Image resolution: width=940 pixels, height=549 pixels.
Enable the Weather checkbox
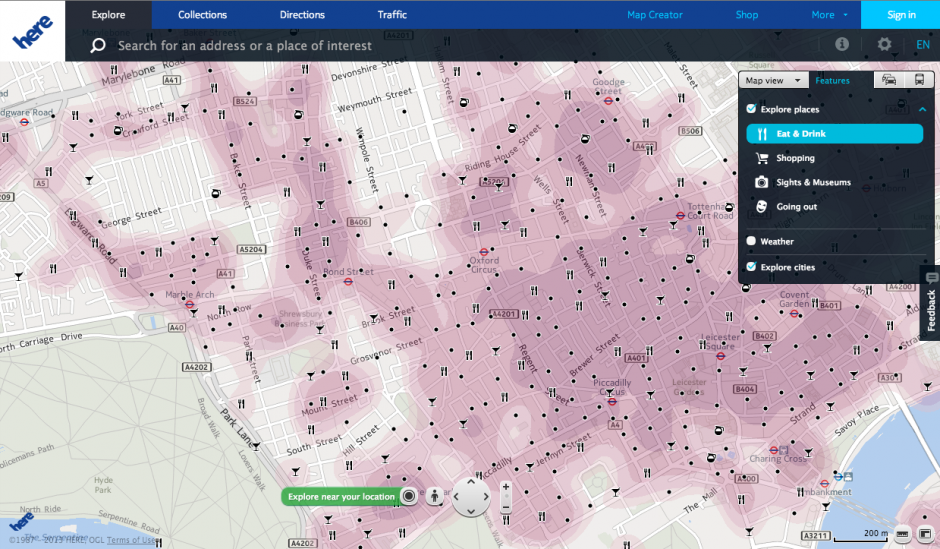tap(751, 241)
